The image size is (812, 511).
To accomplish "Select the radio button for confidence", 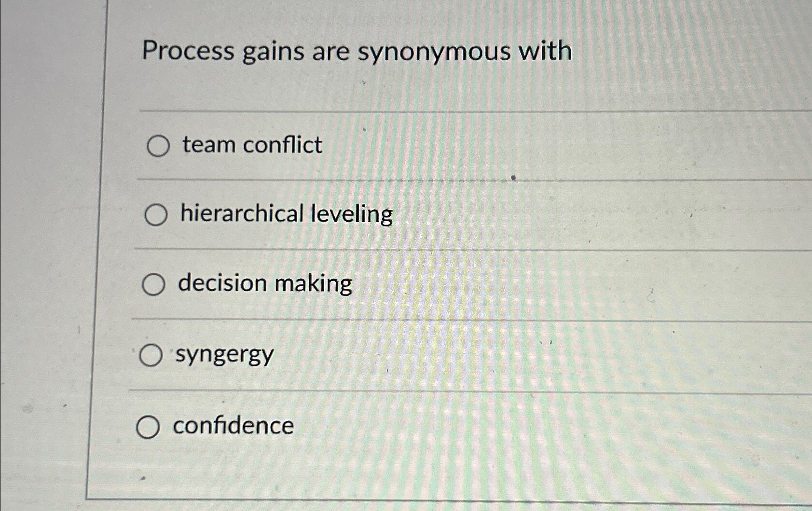I will pos(149,427).
